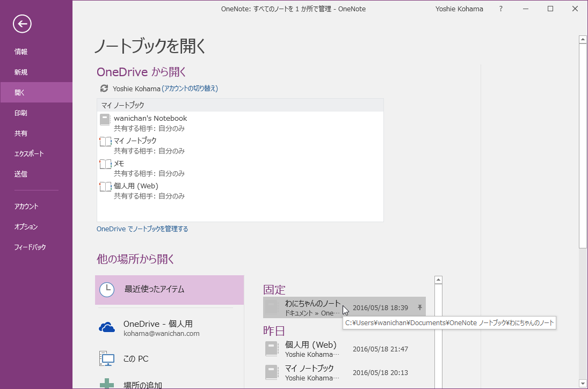Click the main page scrollbar up arrow
The height and width of the screenshot is (389, 588).
[x=583, y=39]
